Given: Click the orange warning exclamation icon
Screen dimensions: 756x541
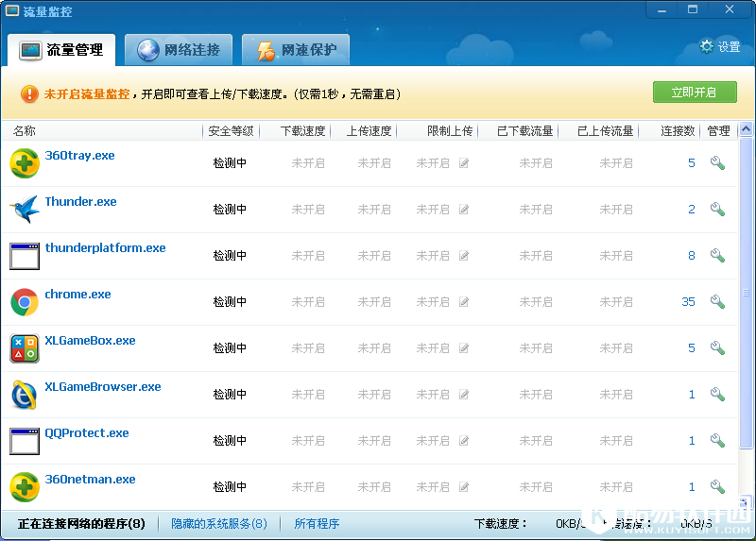Looking at the screenshot, I should tap(29, 93).
